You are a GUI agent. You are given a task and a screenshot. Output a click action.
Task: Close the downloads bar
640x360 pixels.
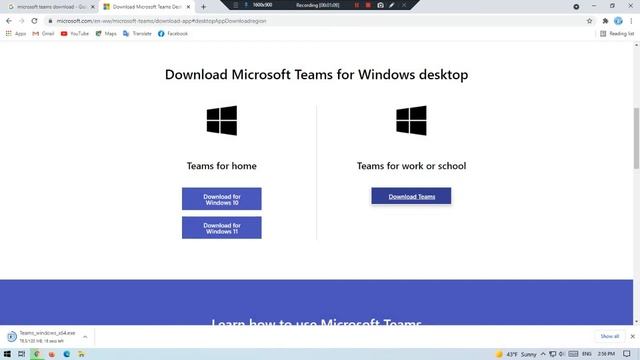(x=633, y=336)
